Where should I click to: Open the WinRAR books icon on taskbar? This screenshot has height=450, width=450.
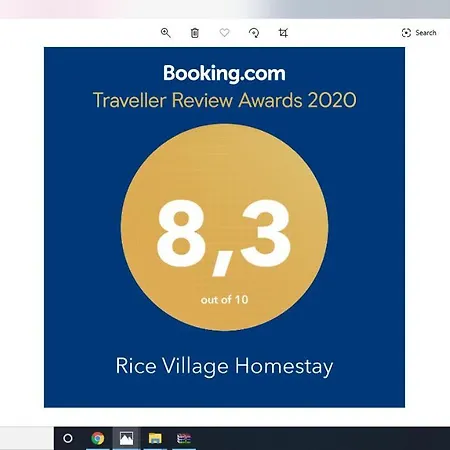(184, 438)
